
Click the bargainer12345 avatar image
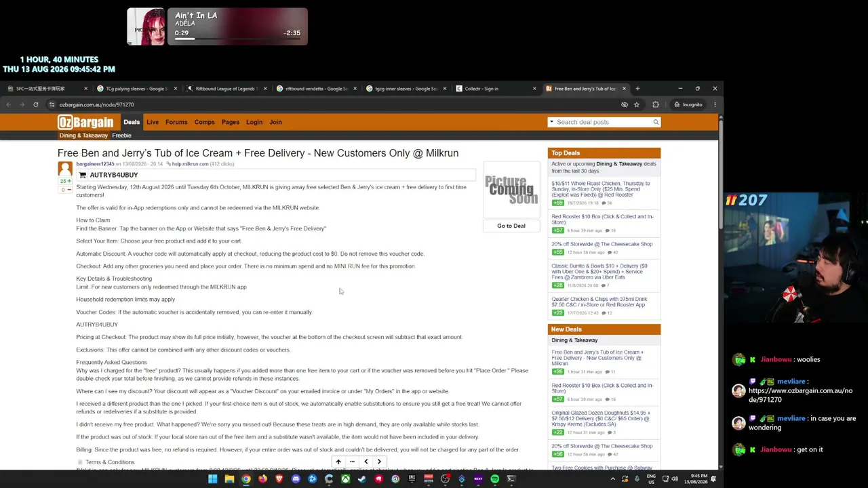[x=65, y=168]
